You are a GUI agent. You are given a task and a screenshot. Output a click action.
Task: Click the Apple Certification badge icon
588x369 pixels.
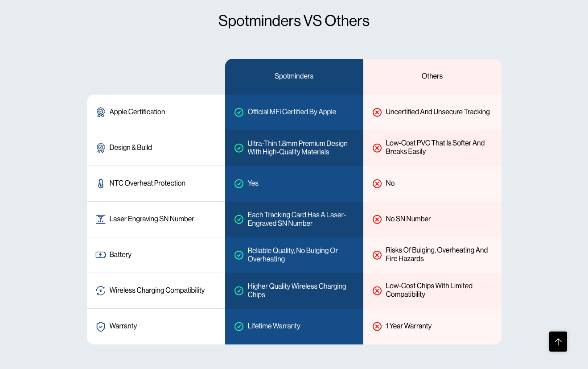pyautogui.click(x=101, y=112)
